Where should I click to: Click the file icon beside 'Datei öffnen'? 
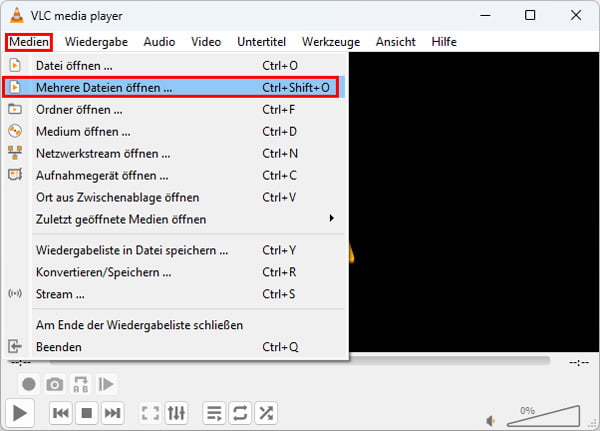coord(15,65)
